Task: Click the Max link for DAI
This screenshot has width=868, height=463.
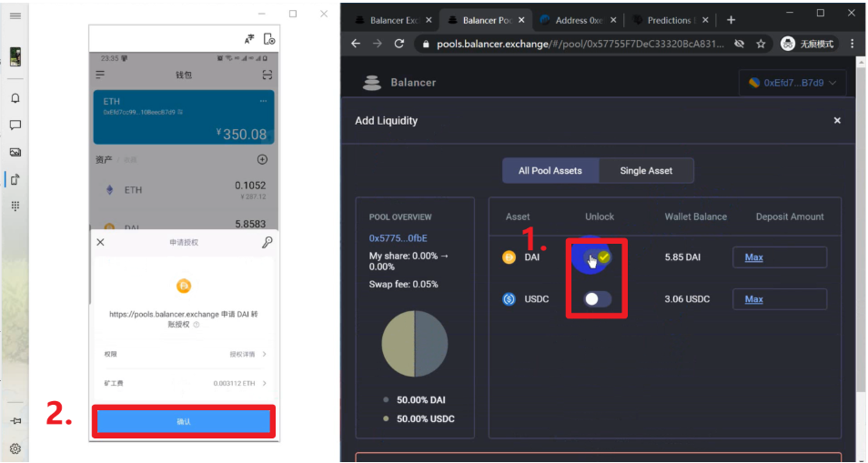Action: click(753, 257)
